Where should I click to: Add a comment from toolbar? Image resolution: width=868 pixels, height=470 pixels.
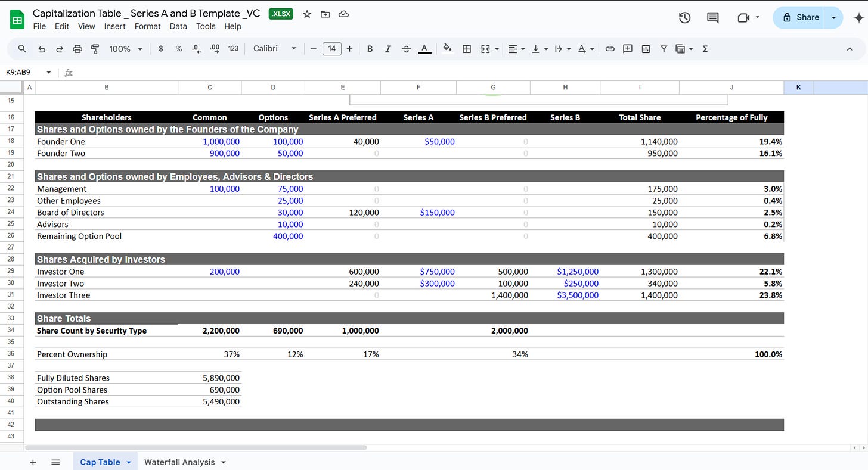pyautogui.click(x=628, y=49)
